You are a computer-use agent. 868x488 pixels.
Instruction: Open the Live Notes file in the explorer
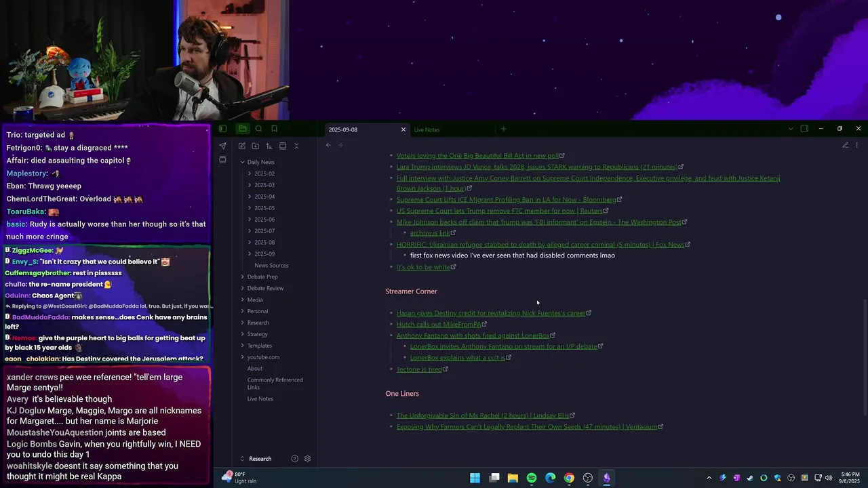260,399
